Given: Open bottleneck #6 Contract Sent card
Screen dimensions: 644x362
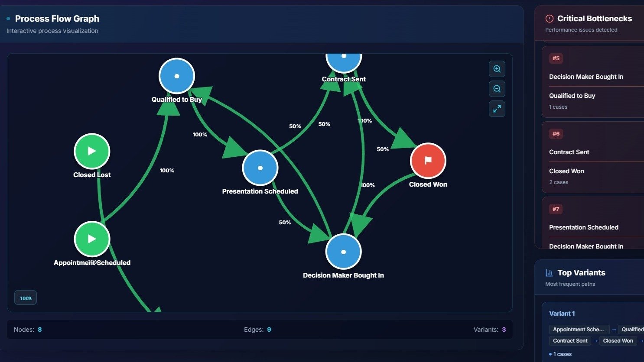Looking at the screenshot, I should click(593, 157).
